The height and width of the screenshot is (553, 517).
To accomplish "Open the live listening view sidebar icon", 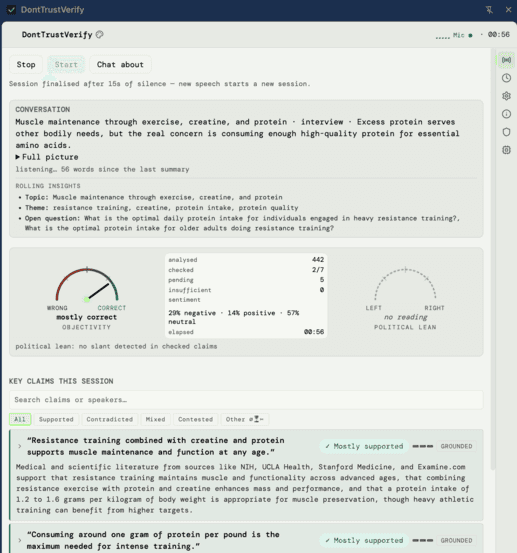I will click(506, 60).
